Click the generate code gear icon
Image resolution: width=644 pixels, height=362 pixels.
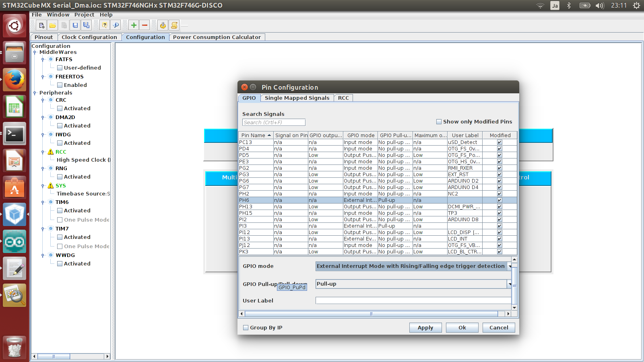pos(163,25)
